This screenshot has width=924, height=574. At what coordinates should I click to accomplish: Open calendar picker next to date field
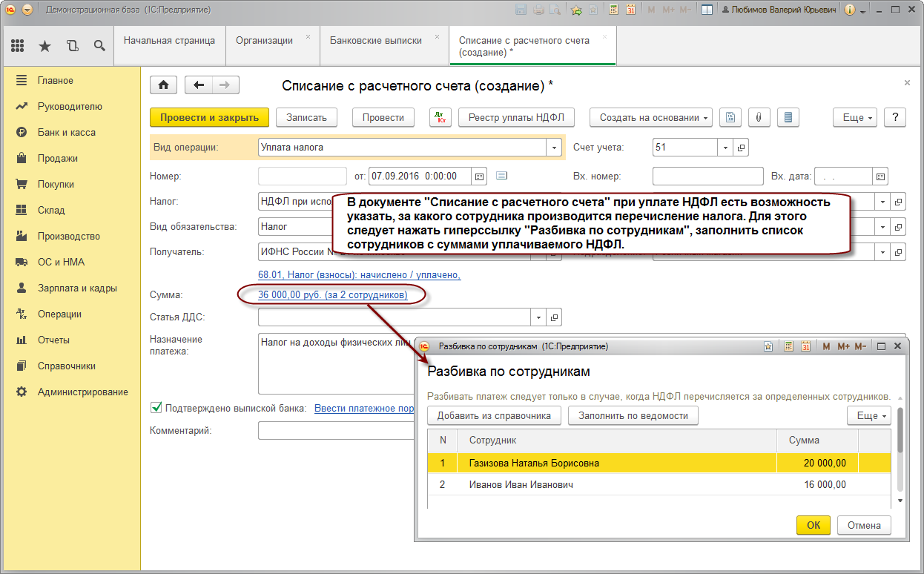(479, 177)
